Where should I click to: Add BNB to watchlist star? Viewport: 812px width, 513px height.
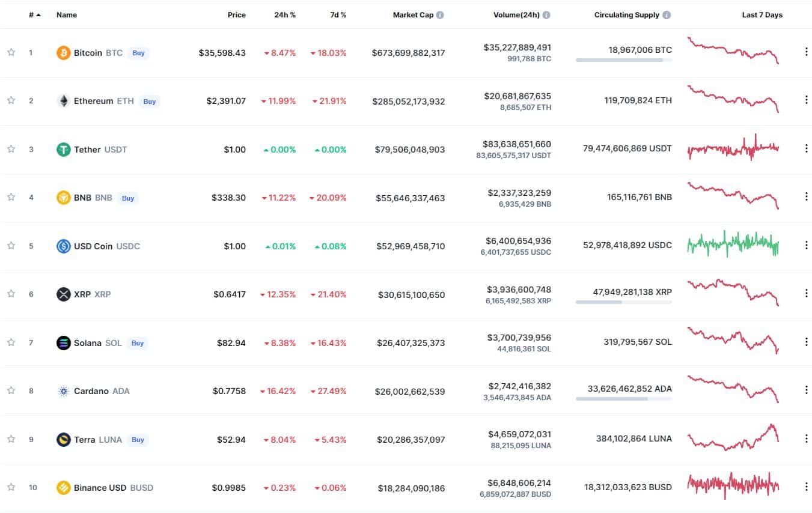tap(11, 197)
